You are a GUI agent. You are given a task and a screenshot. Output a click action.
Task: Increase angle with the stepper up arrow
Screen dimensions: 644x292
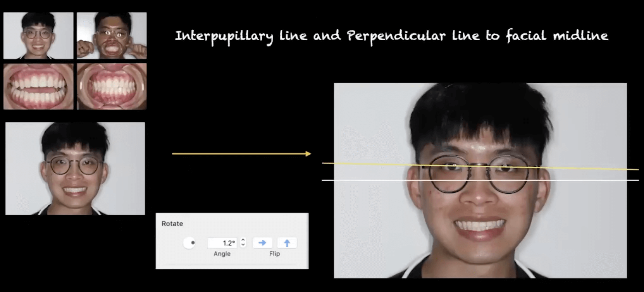point(243,240)
